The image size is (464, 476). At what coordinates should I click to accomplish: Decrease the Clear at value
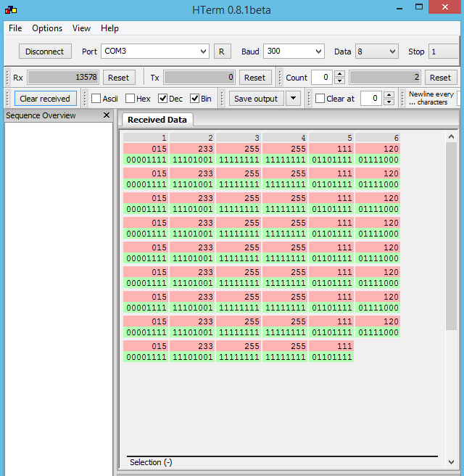pyautogui.click(x=389, y=102)
